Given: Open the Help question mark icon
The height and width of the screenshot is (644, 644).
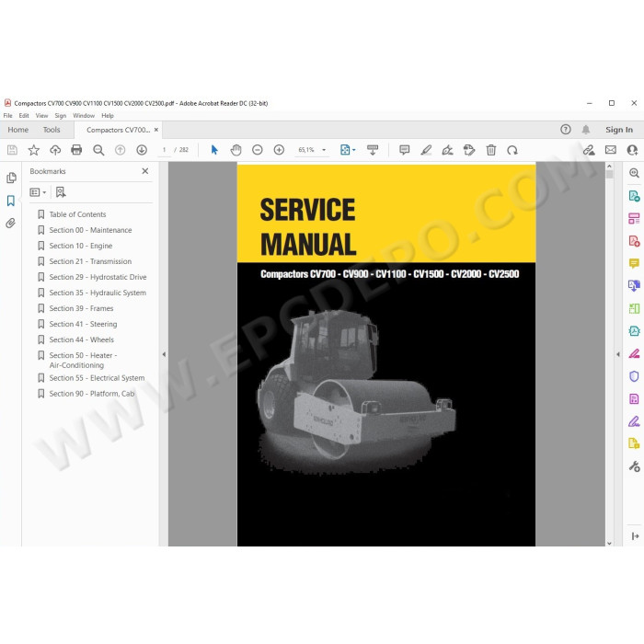Looking at the screenshot, I should coord(566,130).
